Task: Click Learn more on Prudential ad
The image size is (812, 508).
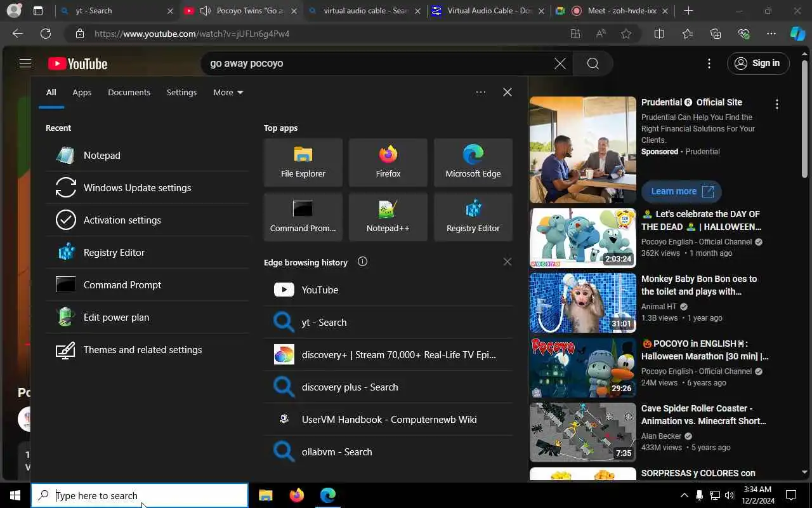Action: pyautogui.click(x=681, y=191)
